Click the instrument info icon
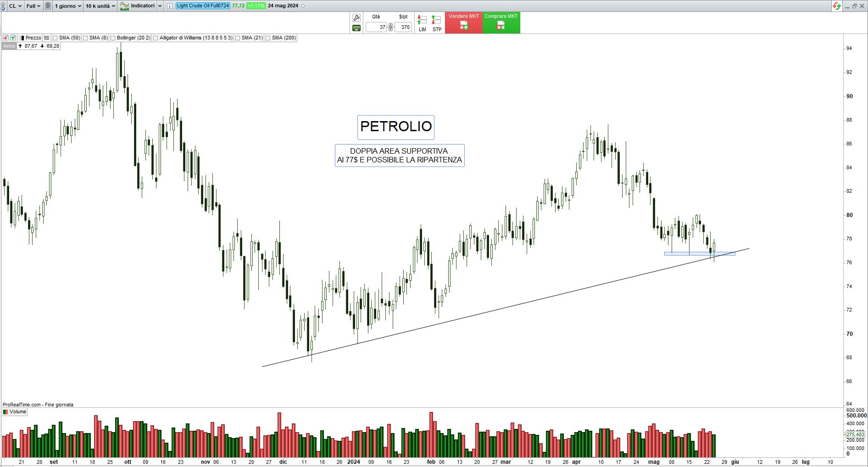The width and height of the screenshot is (868, 467). tap(170, 6)
